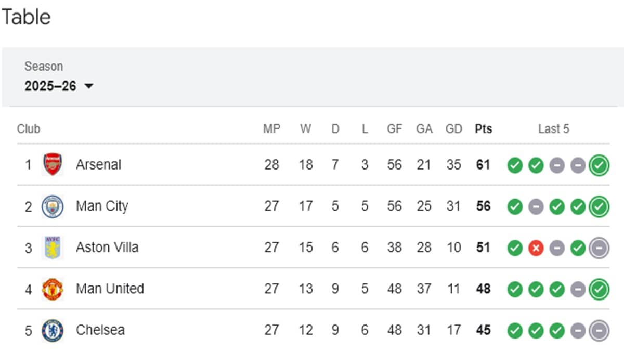Open the Chelsea team name link
Viewport: 624px width, 364px height.
pos(100,330)
